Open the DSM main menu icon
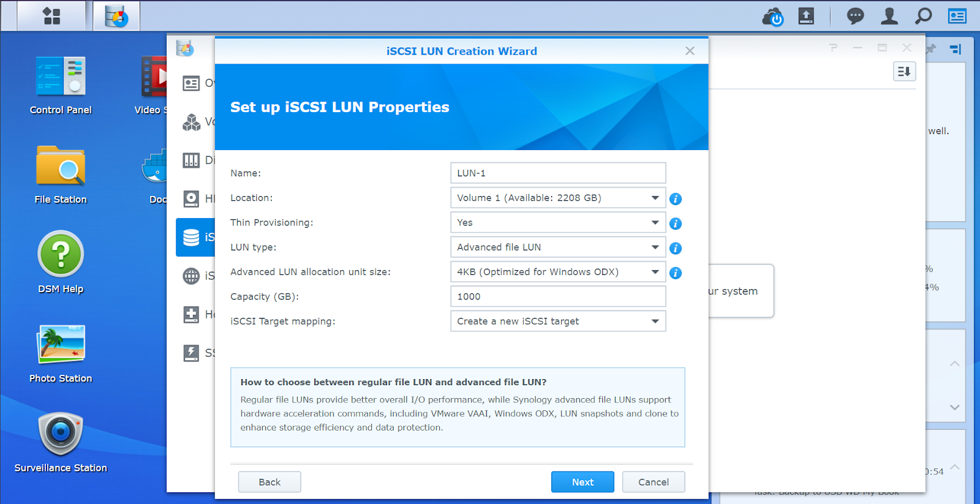Image resolution: width=980 pixels, height=504 pixels. [x=52, y=16]
